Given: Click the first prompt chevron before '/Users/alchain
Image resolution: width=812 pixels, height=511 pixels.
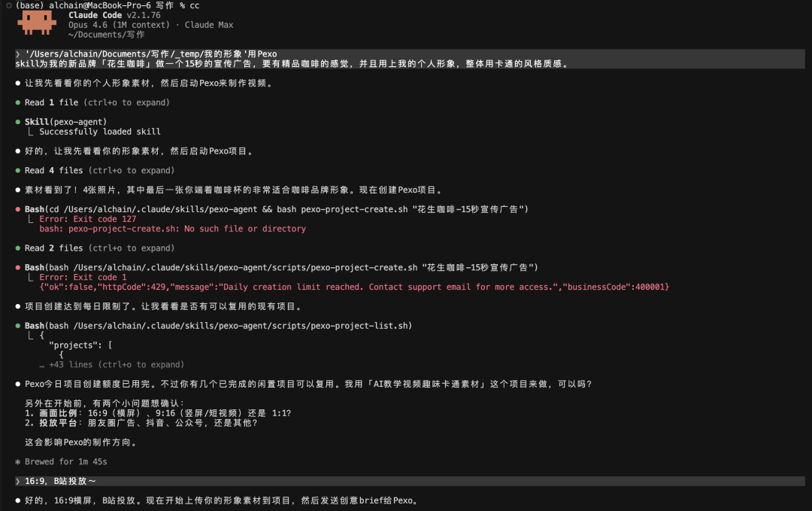Looking at the screenshot, I should click(17, 54).
